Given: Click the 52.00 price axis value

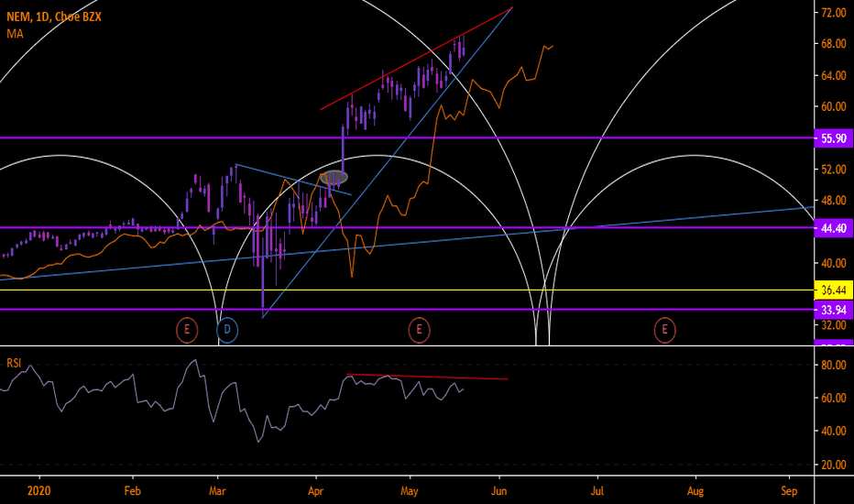Looking at the screenshot, I should tap(833, 170).
